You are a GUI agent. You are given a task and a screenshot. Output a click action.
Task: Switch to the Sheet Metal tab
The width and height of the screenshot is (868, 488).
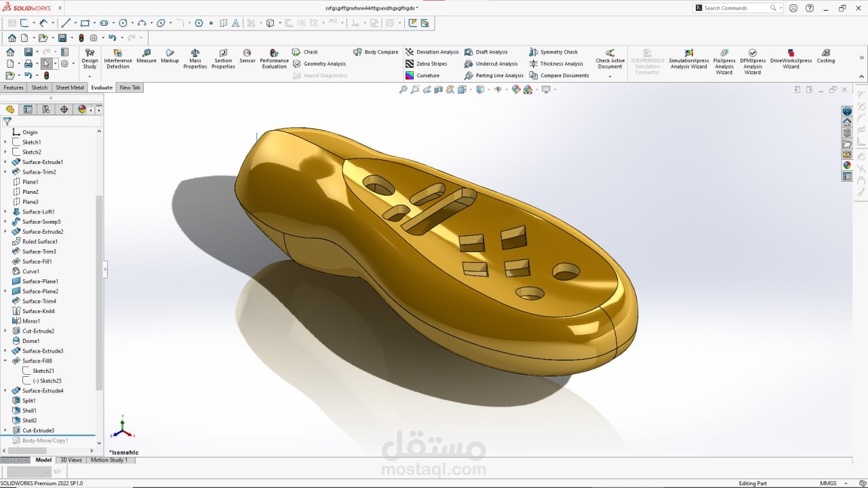click(70, 87)
